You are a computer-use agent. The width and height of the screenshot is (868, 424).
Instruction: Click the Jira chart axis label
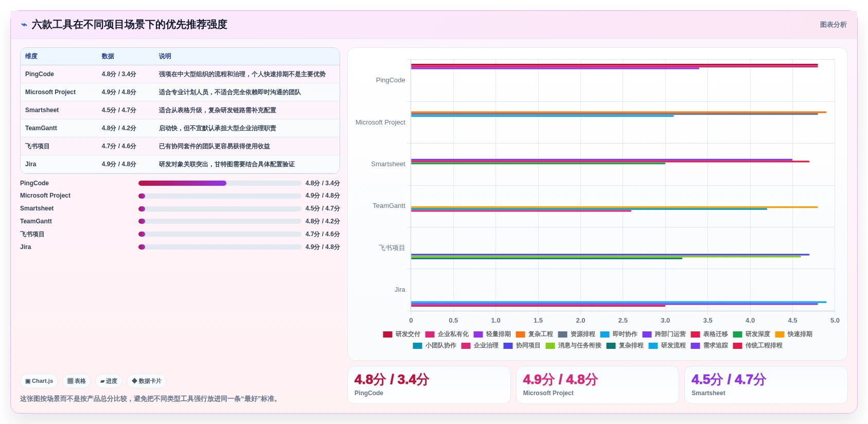click(x=400, y=290)
